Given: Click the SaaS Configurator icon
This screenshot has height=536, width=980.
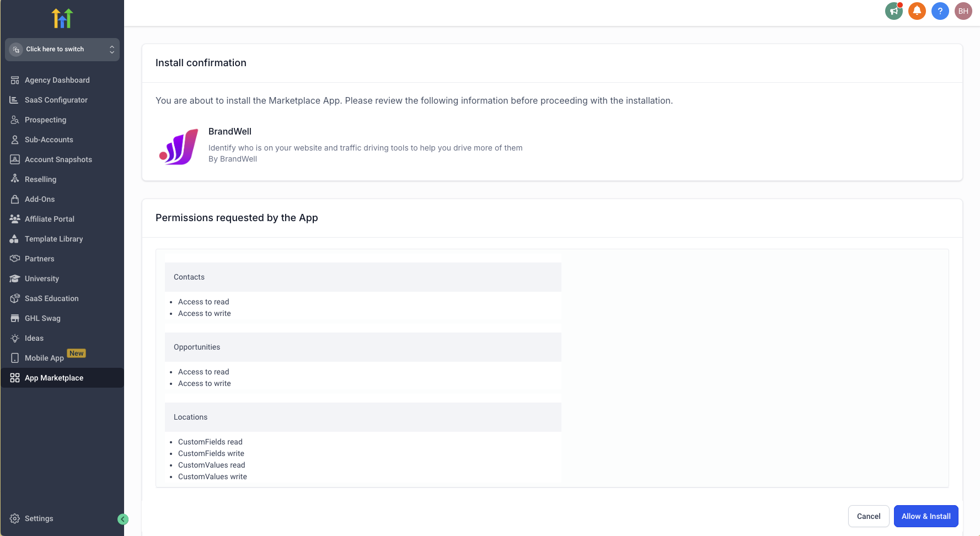Looking at the screenshot, I should [x=15, y=100].
